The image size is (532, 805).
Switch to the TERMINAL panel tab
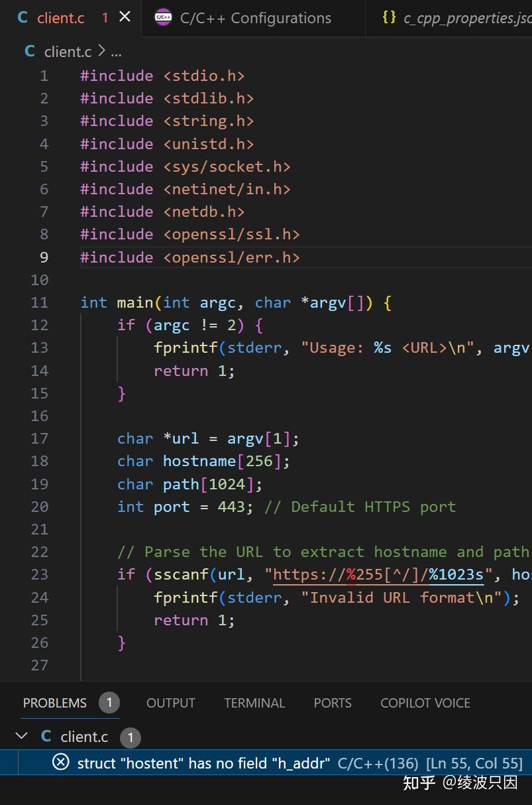pyautogui.click(x=254, y=703)
